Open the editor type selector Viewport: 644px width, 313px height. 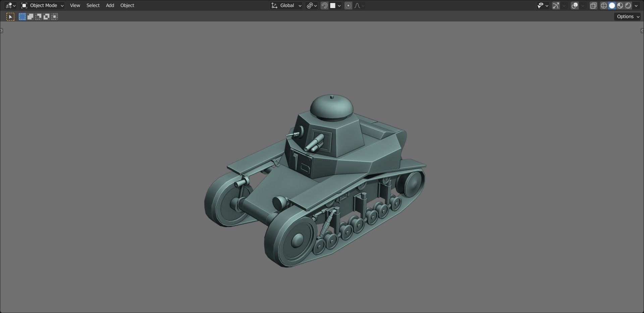click(x=10, y=5)
